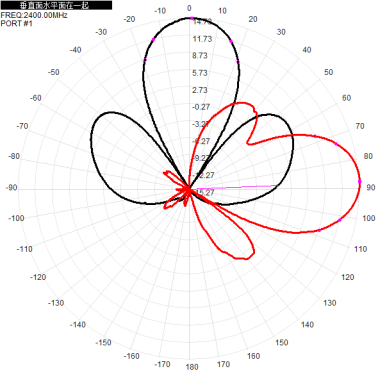Click the positive 140 degree angle label
This screenshot has width=378, height=378.
click(x=307, y=325)
